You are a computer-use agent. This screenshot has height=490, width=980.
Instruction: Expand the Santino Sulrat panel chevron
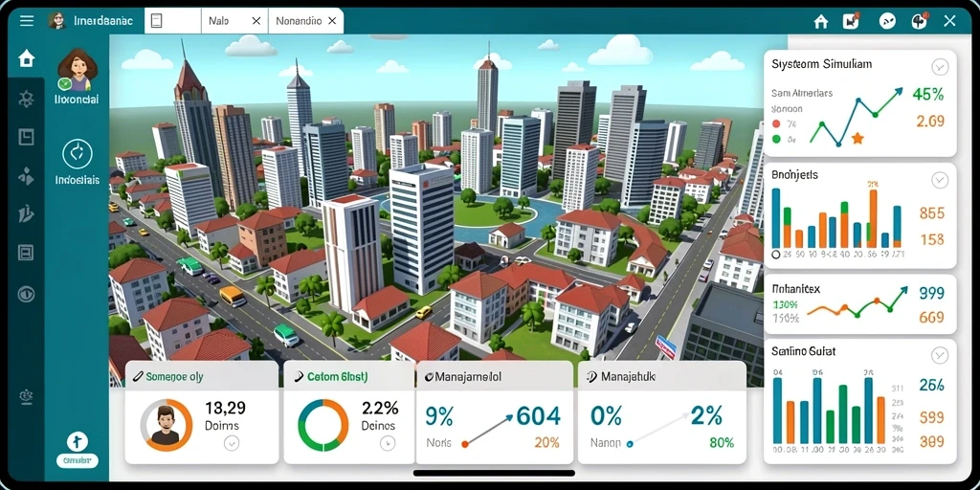tap(940, 356)
